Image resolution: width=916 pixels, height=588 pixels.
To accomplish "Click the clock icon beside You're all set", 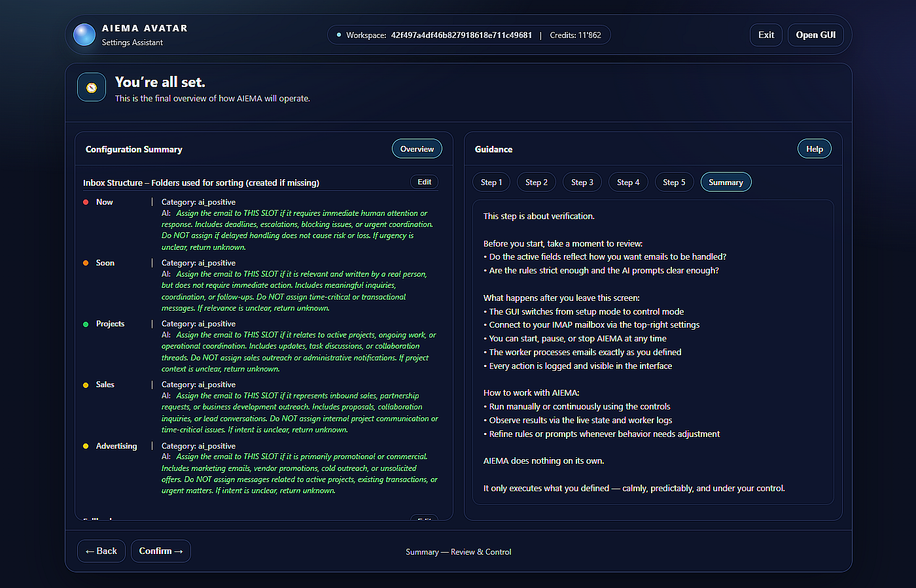I will 92,88.
